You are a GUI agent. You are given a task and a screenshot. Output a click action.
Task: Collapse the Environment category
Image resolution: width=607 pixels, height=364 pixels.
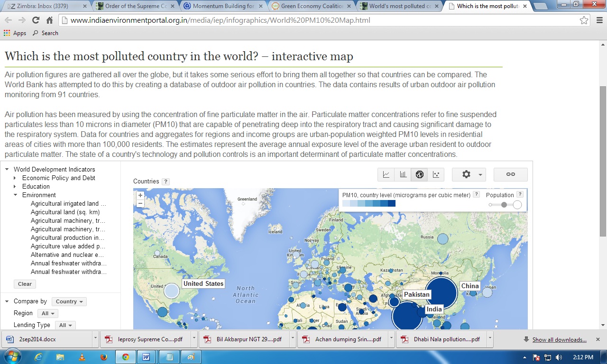[x=16, y=195]
